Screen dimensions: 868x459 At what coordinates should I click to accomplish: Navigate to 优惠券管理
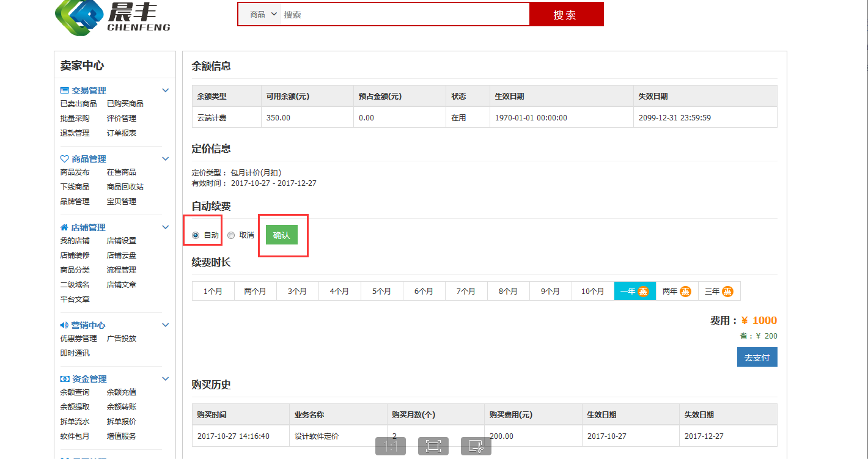79,339
